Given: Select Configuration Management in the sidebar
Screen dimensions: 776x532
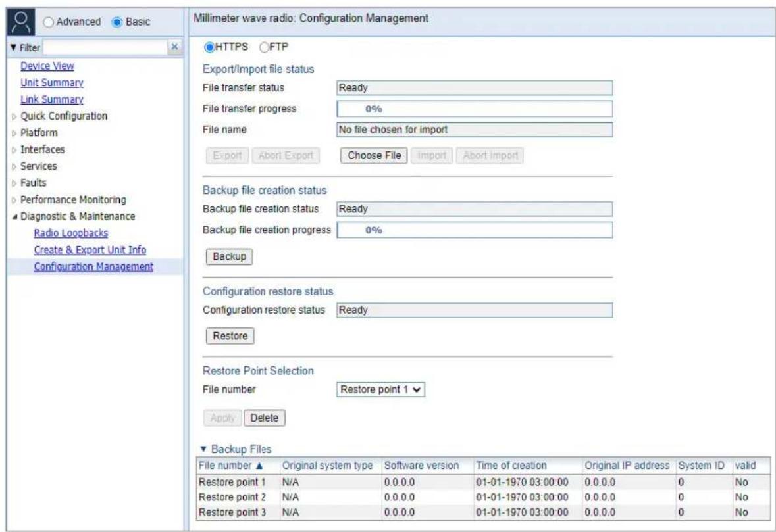Looking at the screenshot, I should click(x=93, y=266).
